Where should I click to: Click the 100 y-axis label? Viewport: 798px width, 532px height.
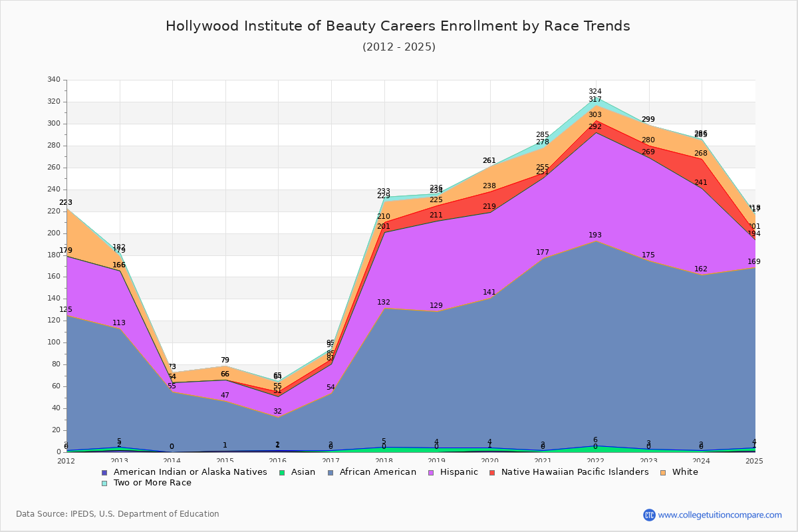point(54,342)
